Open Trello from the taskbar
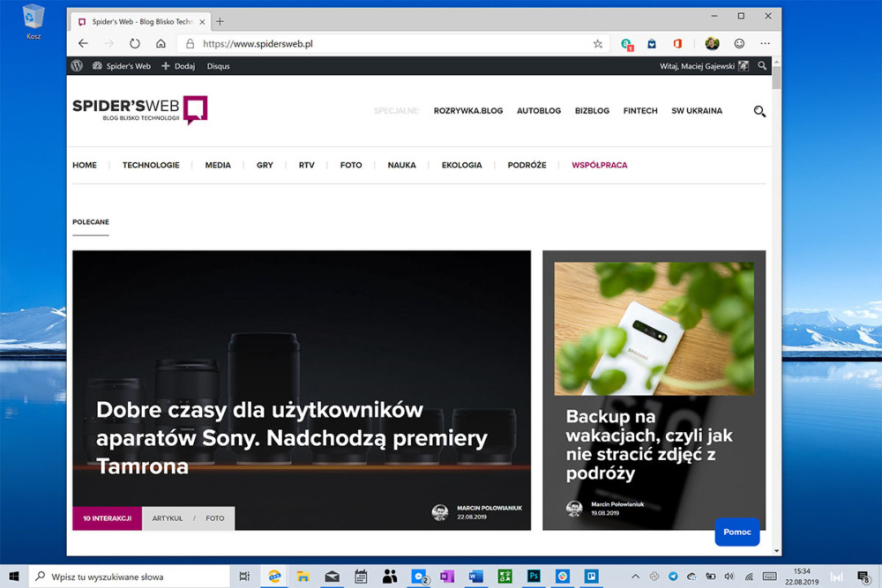This screenshot has height=588, width=882. pyautogui.click(x=591, y=577)
